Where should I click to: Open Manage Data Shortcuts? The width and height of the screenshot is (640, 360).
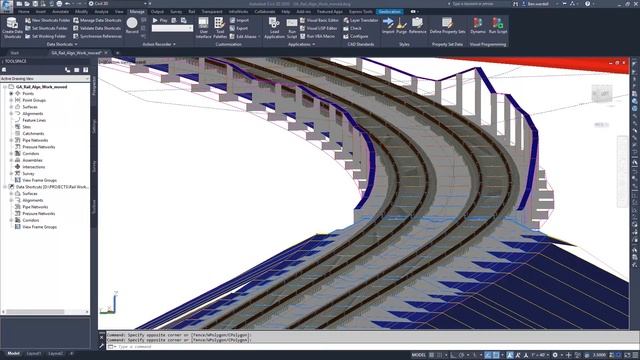[97, 20]
